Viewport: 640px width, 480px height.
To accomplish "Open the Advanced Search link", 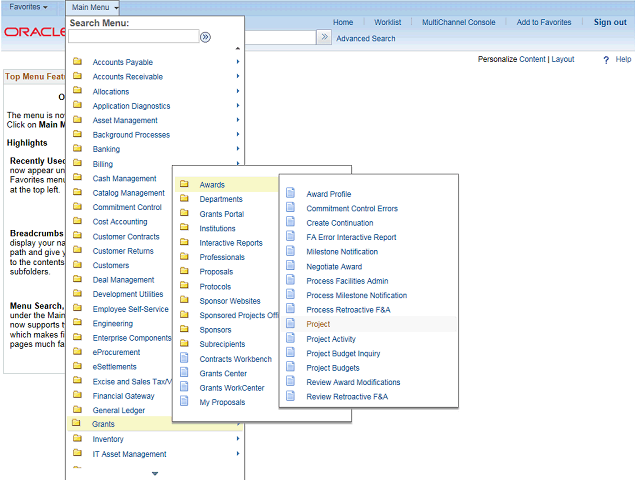I will 365,39.
